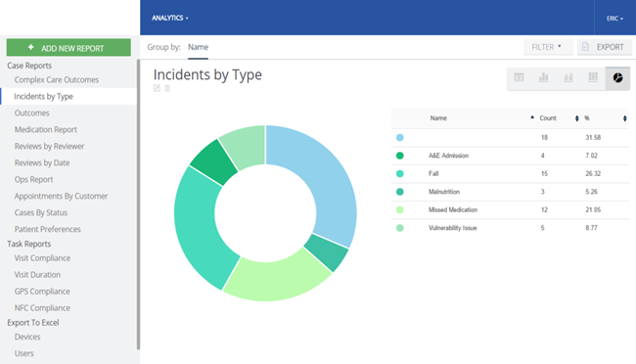The height and width of the screenshot is (364, 636).
Task: Select the stacked bar chart view icon
Action: [x=568, y=77]
